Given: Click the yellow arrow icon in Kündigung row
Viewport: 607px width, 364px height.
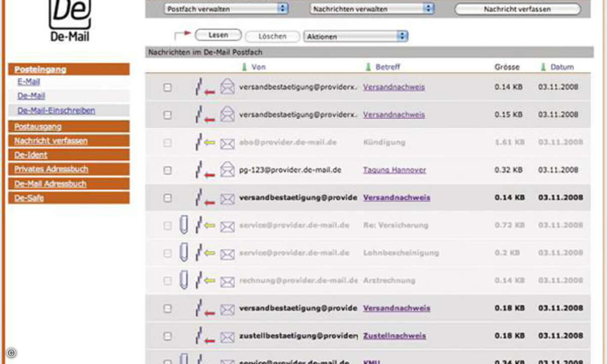Looking at the screenshot, I should click(x=209, y=143).
